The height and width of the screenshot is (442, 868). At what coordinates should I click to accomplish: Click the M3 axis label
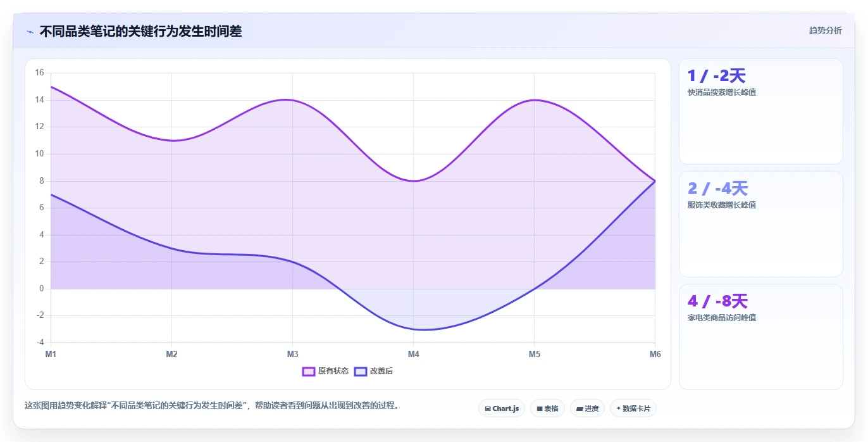coord(292,354)
